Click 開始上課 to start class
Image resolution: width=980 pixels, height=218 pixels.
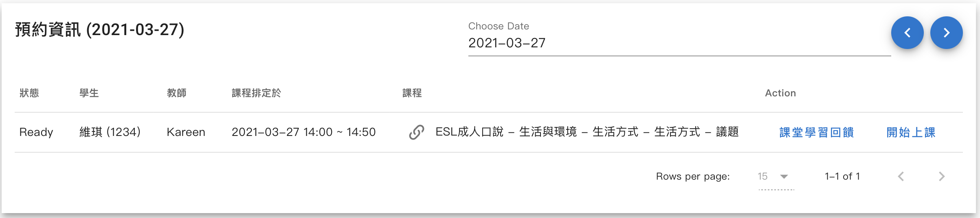pyautogui.click(x=911, y=132)
